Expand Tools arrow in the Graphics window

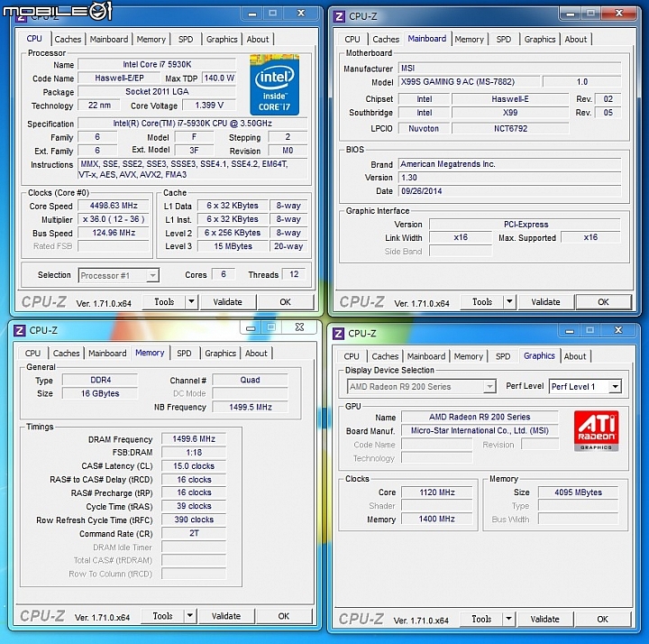508,619
